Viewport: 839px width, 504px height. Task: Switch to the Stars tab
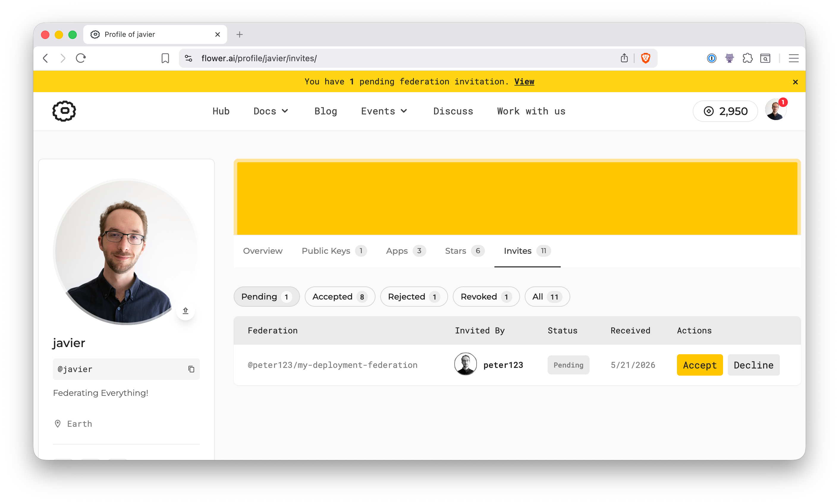pos(464,251)
